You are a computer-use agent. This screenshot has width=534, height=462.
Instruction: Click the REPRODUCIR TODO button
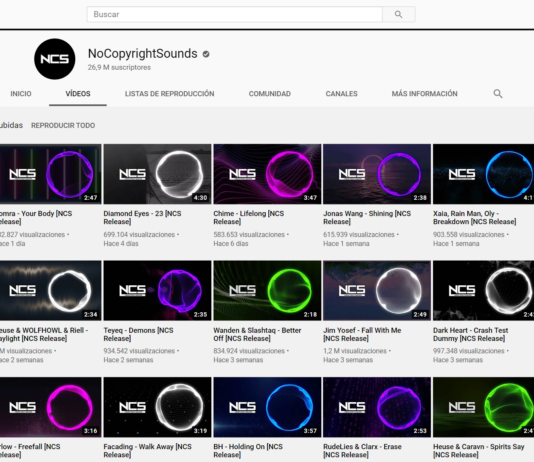click(63, 125)
